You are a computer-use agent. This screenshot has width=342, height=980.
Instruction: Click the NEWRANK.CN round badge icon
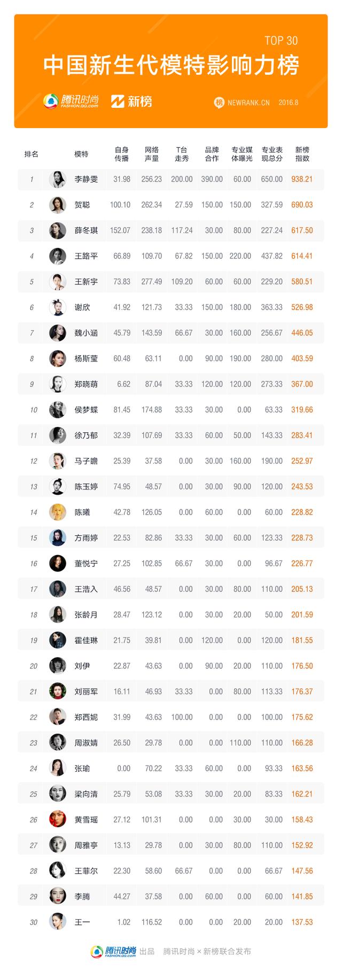tap(219, 102)
